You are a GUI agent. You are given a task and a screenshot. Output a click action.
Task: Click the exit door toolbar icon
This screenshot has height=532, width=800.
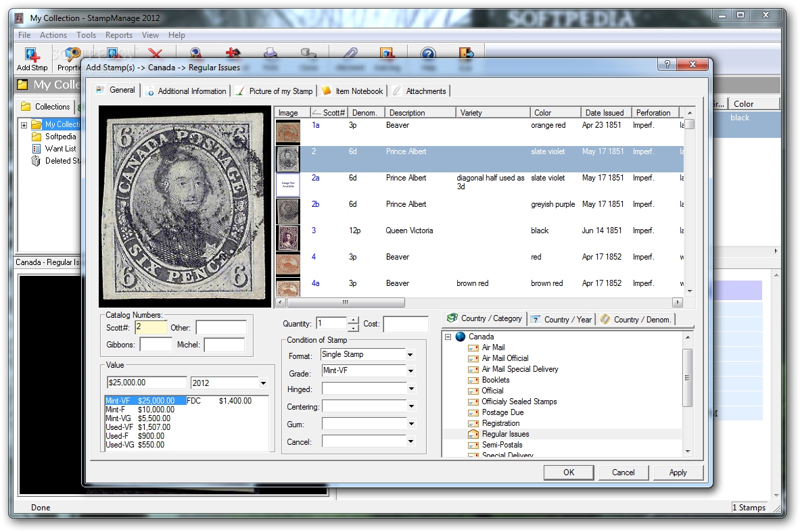coord(467,53)
